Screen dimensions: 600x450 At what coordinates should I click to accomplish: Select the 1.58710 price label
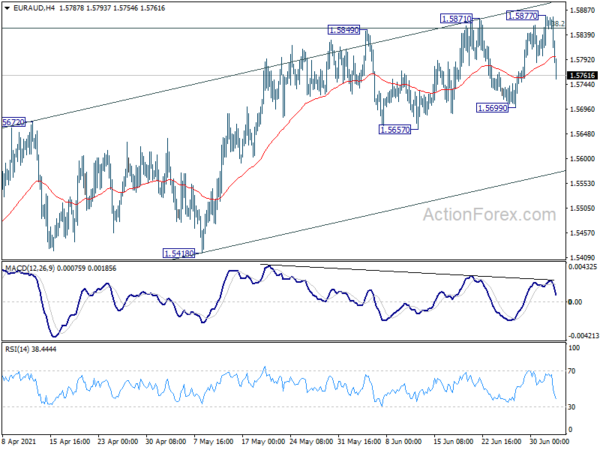(x=456, y=18)
